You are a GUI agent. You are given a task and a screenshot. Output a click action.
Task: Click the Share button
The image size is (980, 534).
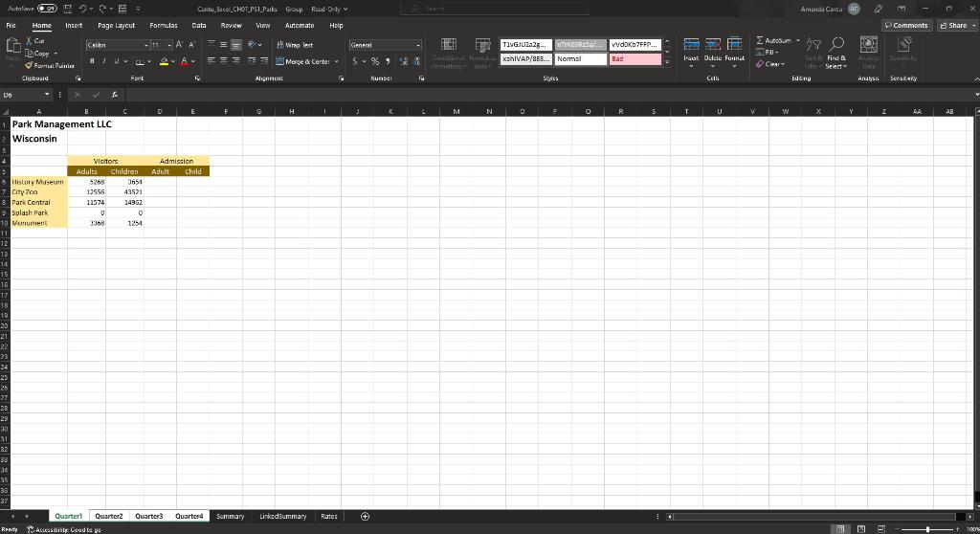(957, 26)
